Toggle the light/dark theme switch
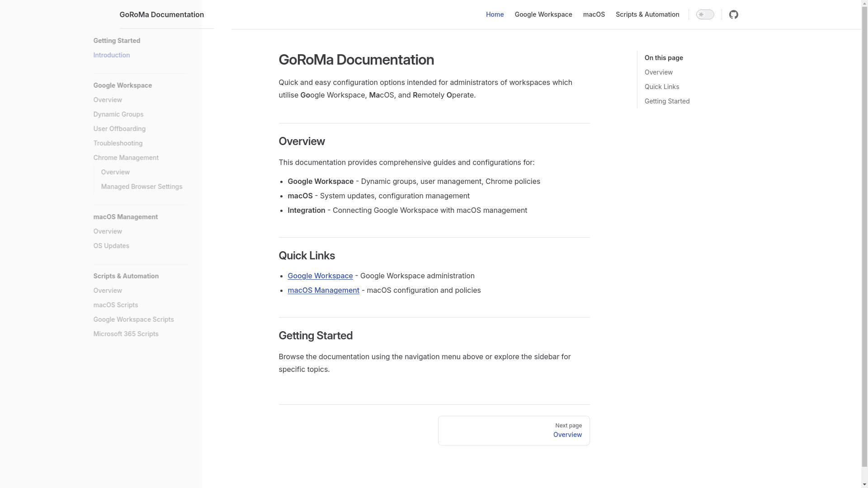Image resolution: width=868 pixels, height=488 pixels. 705,14
